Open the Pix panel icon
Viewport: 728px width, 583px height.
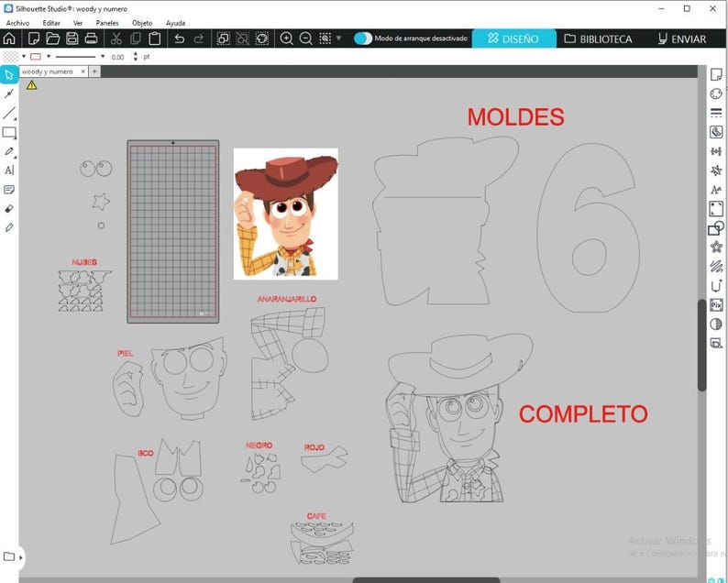click(716, 305)
